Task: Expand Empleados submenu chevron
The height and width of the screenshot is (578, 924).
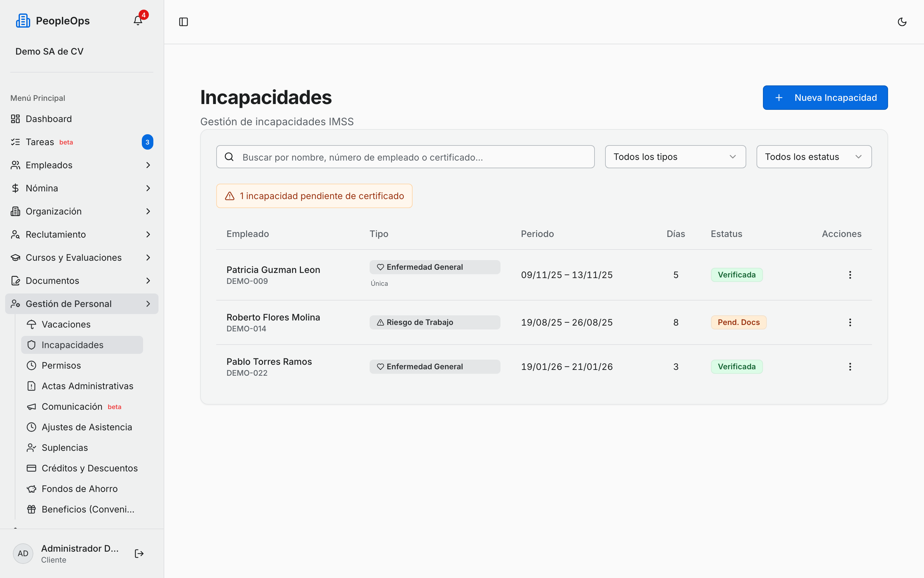Action: [x=148, y=165]
